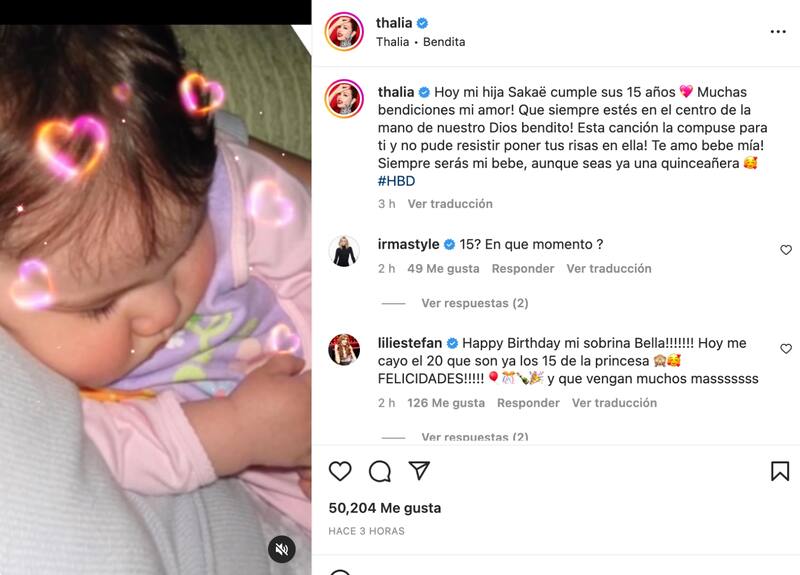Viewport: 800px width, 575px height.
Task: Show translation of thalia's caption
Action: tap(450, 204)
